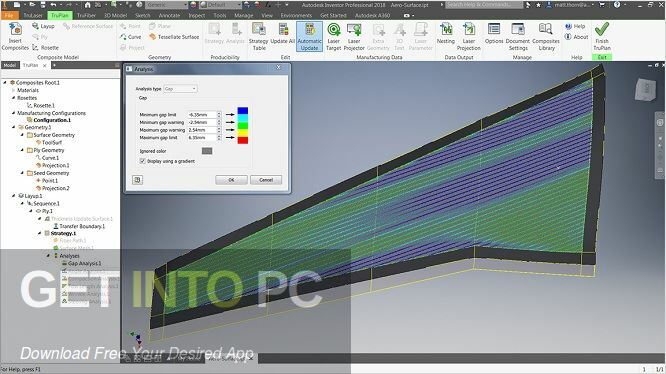Switch to the Inspect ribbon tab
This screenshot has width=666, height=374.
[x=196, y=15]
